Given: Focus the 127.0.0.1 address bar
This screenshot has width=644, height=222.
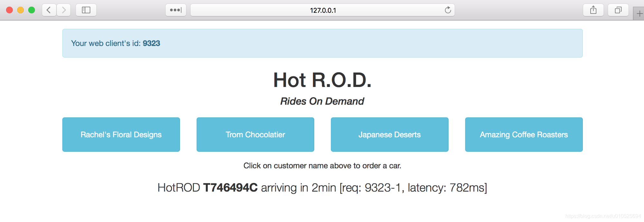Looking at the screenshot, I should [x=323, y=10].
